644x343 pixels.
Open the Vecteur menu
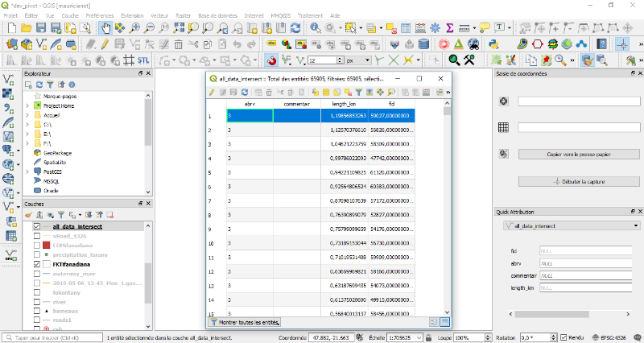(x=159, y=15)
